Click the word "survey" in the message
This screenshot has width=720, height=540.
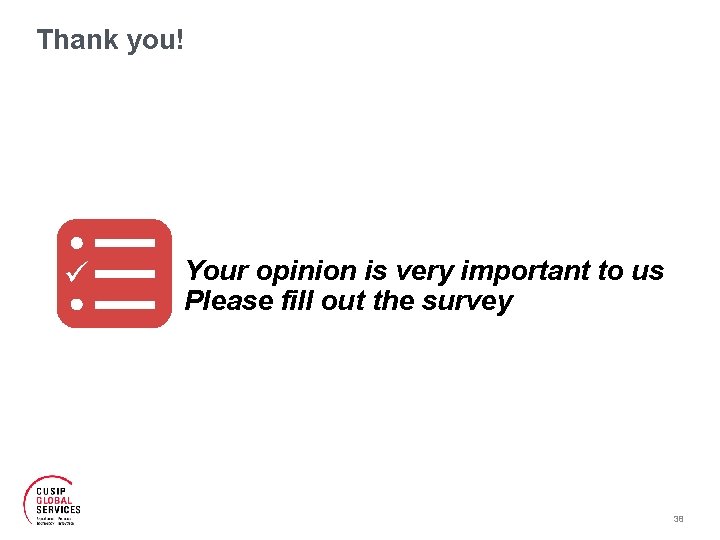(x=467, y=302)
